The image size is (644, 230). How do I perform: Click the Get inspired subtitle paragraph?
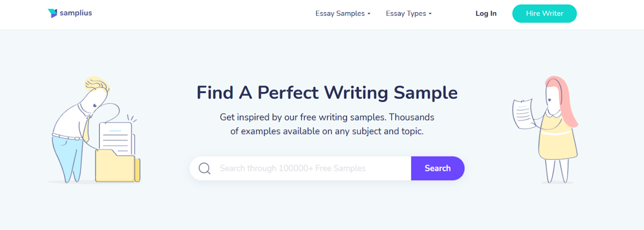(x=327, y=124)
